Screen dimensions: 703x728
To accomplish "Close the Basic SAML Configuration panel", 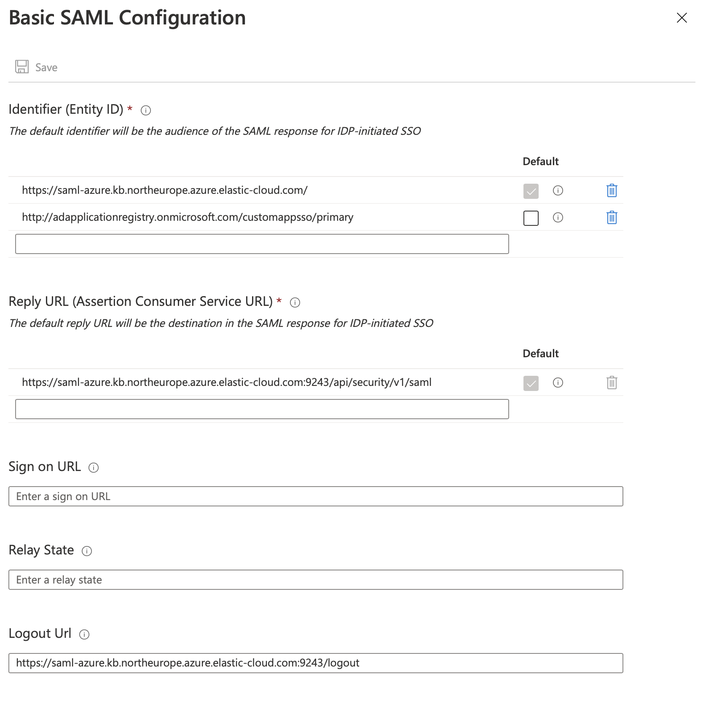I will pos(682,18).
